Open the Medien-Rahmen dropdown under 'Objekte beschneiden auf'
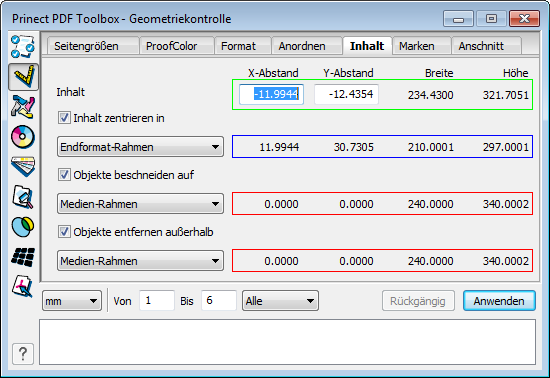The width and height of the screenshot is (550, 378). click(140, 204)
